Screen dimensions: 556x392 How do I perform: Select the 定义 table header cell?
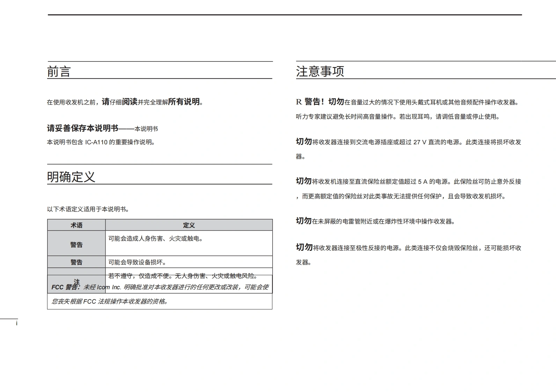coord(189,225)
